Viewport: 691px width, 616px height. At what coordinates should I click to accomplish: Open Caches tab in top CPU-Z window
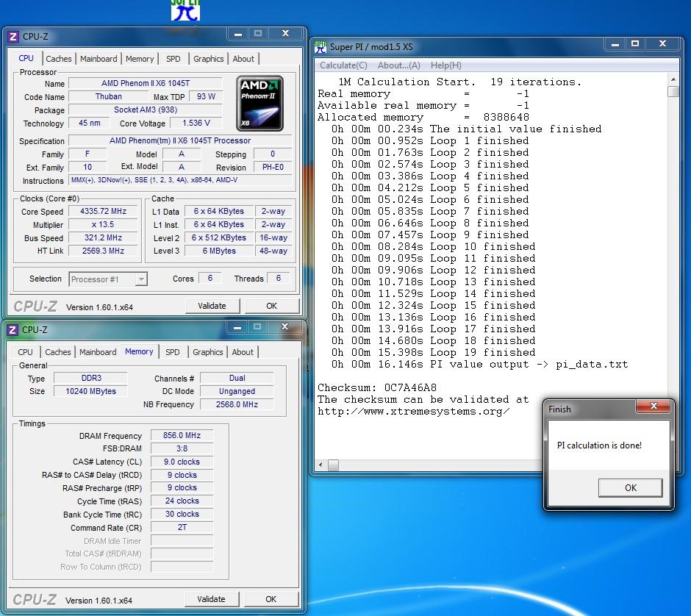tap(59, 59)
